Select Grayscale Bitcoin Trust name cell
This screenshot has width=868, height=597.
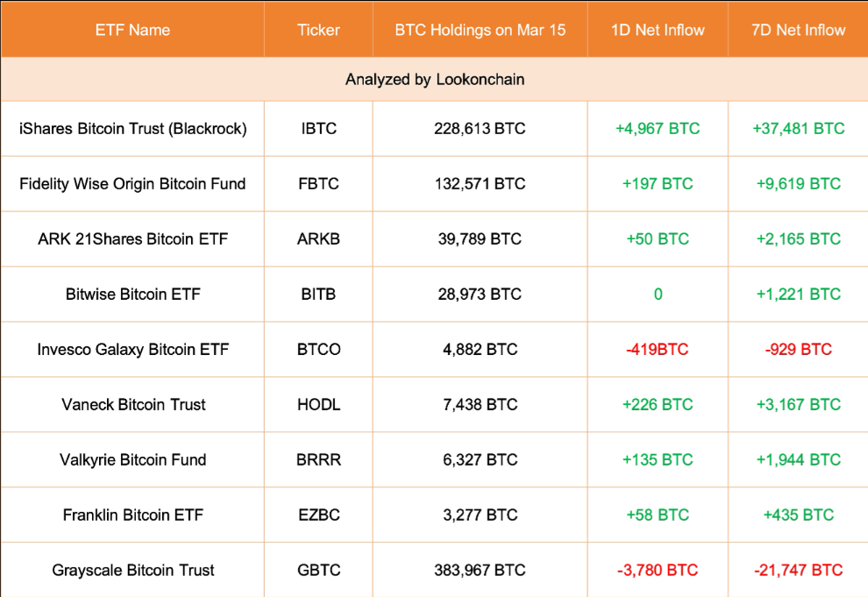click(x=132, y=571)
